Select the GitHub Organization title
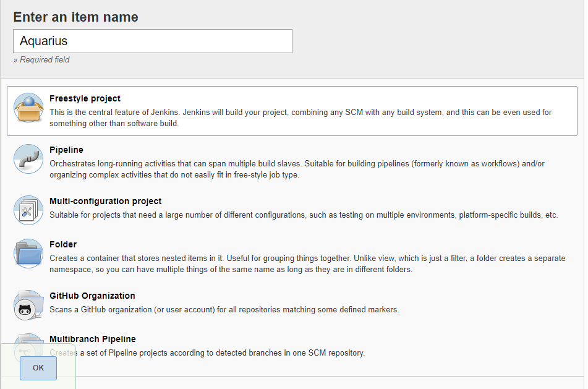Image resolution: width=588 pixels, height=389 pixels. [92, 296]
